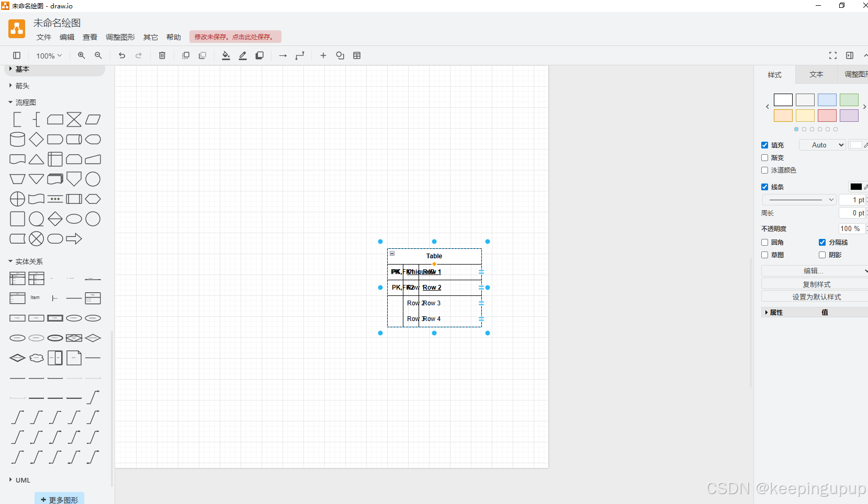
Task: Toggle the 线条 line checkbox
Action: (765, 187)
